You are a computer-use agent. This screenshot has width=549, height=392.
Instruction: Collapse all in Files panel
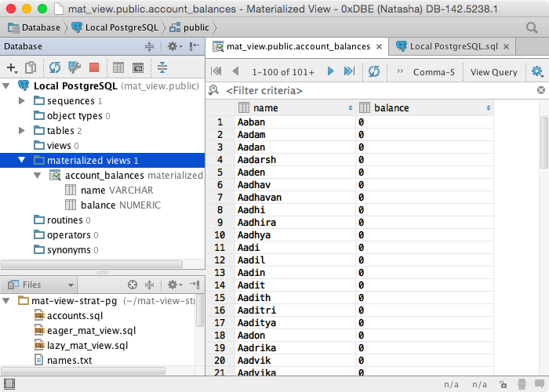click(150, 285)
